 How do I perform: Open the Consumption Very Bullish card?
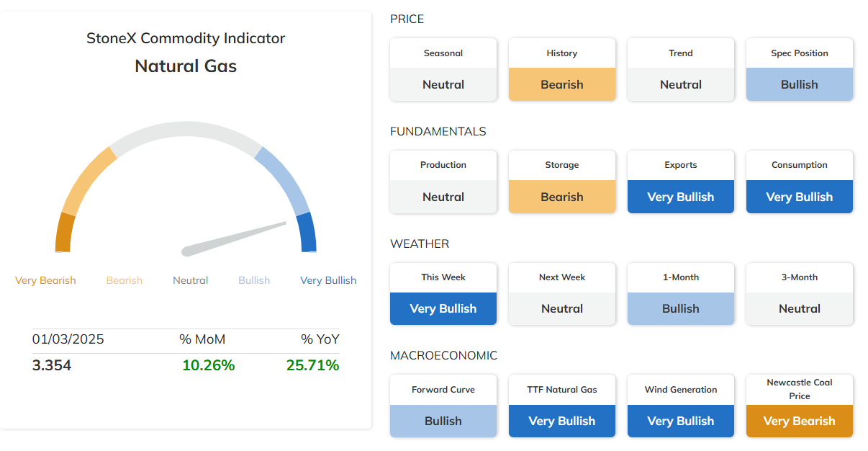tap(800, 182)
